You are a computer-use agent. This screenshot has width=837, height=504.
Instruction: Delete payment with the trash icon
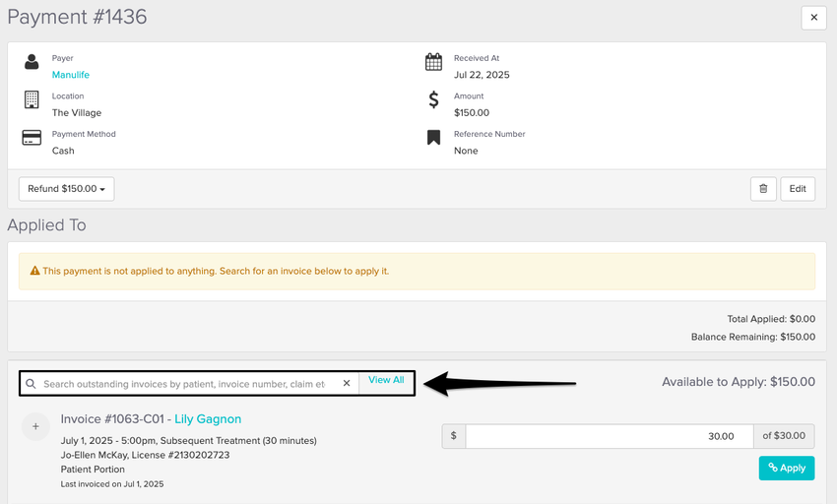763,189
